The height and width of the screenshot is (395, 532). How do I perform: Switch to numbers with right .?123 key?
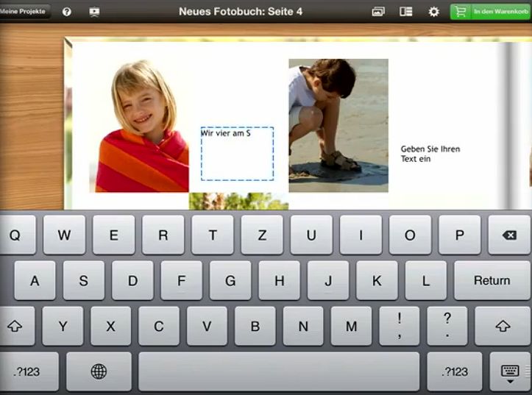point(455,371)
